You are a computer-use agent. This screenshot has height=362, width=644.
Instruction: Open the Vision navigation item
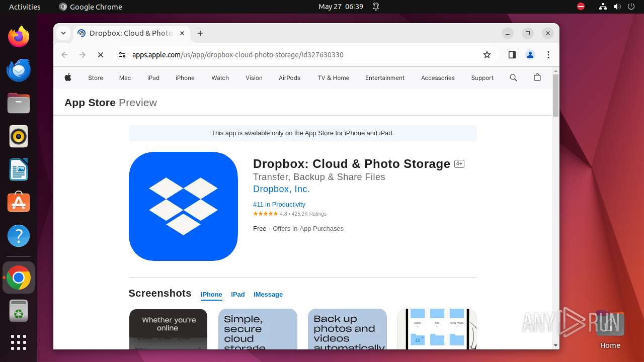pyautogui.click(x=254, y=78)
